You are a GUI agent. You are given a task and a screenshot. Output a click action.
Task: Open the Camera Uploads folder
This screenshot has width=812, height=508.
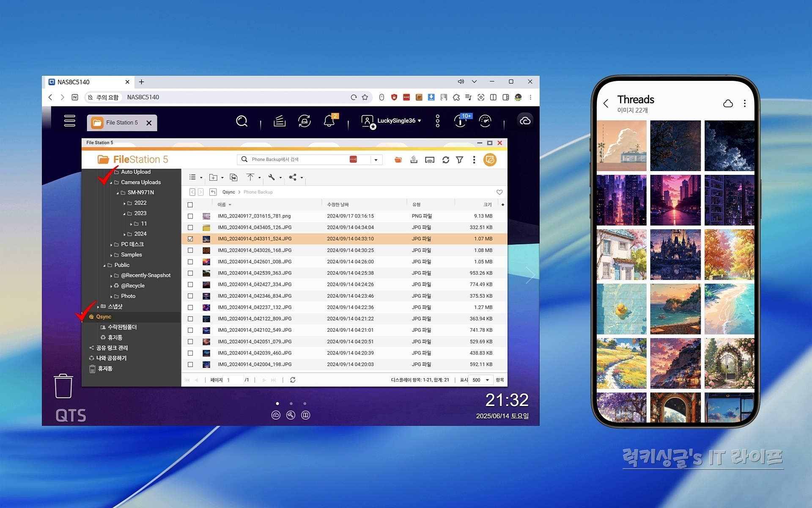click(141, 182)
